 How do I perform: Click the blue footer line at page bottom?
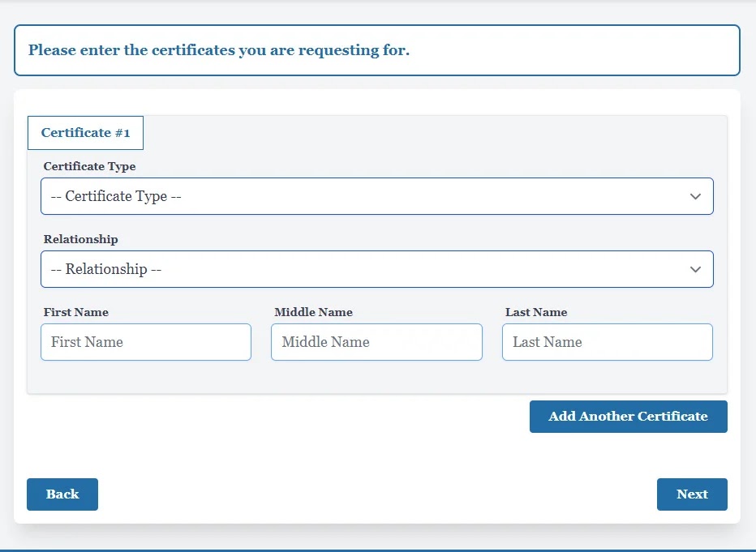point(378,550)
